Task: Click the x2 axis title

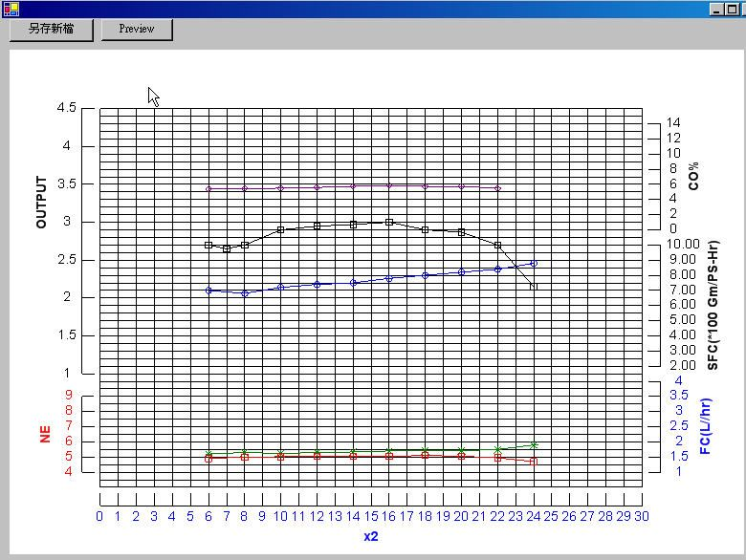Action: pos(371,536)
